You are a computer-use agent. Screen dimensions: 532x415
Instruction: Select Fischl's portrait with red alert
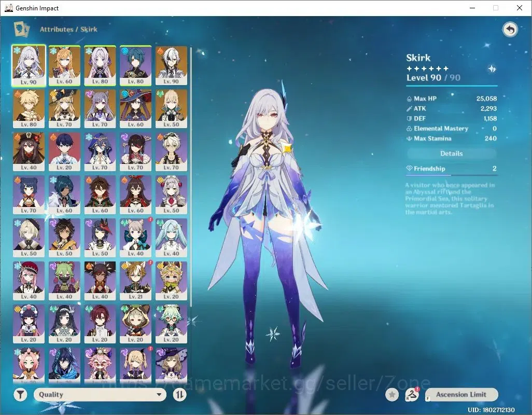coord(136,365)
